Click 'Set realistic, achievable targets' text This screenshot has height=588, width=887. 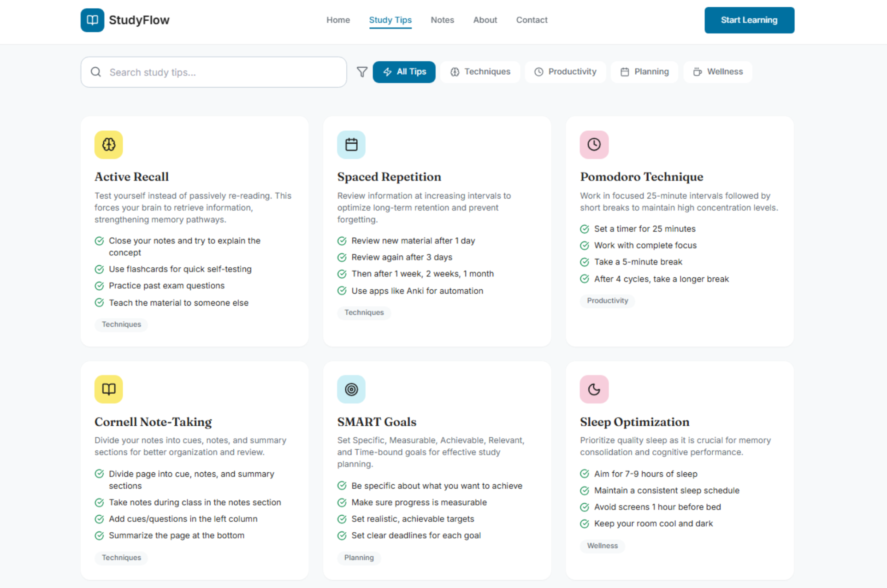click(413, 519)
